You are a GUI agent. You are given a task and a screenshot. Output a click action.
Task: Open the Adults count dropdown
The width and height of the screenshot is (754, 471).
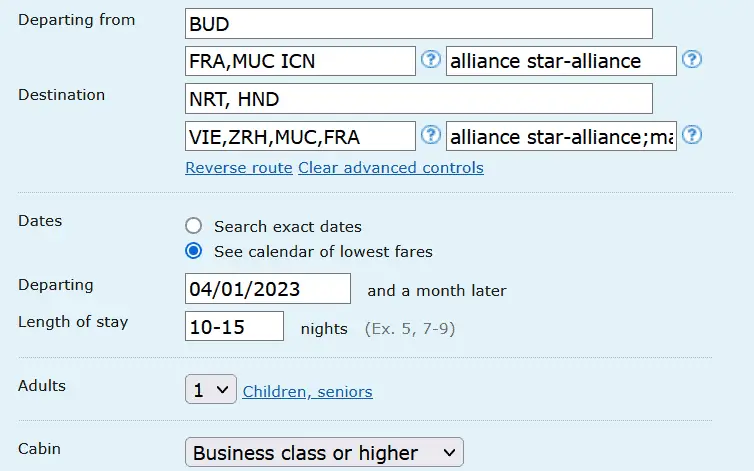click(210, 390)
